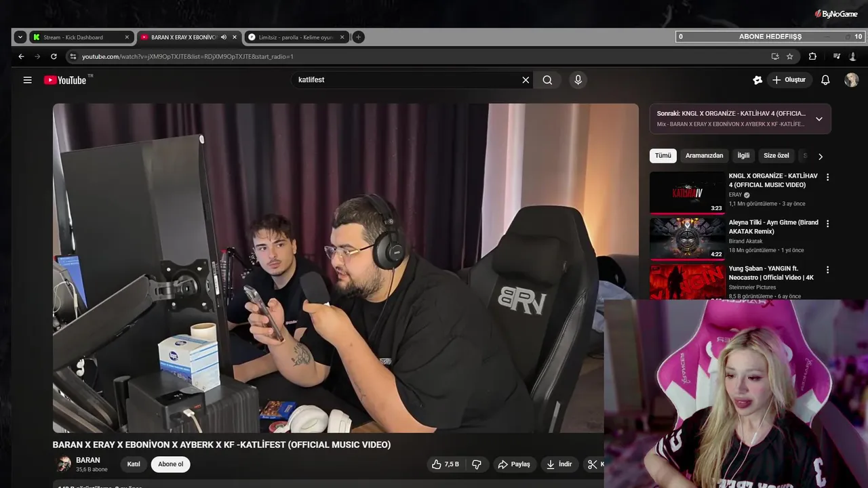Select the Size özel filter chip
Screen dimensions: 868x488
[776, 156]
